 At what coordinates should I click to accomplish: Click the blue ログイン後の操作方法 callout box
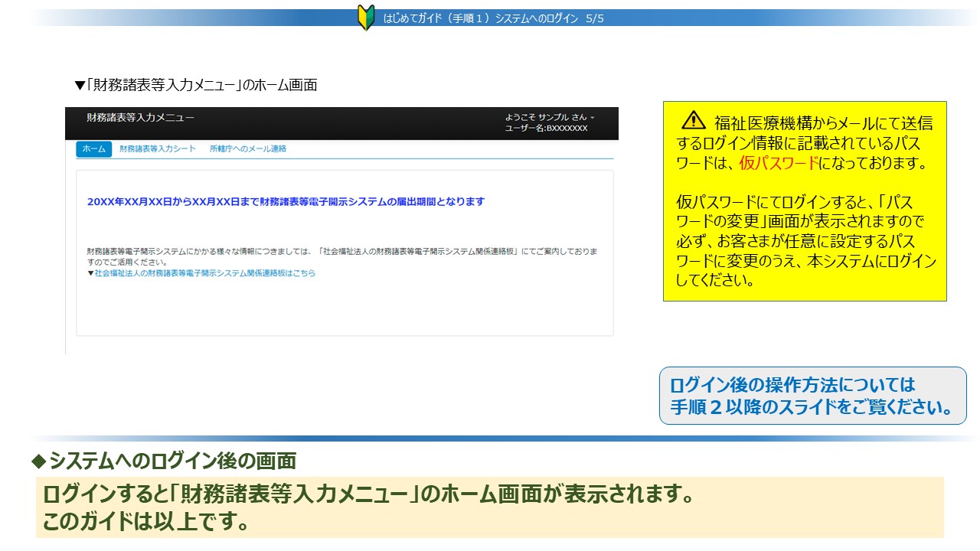[812, 396]
